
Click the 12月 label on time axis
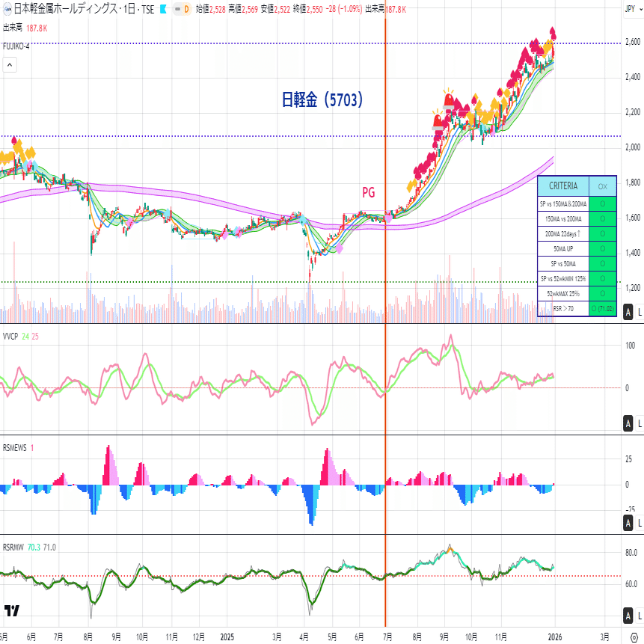click(x=199, y=637)
